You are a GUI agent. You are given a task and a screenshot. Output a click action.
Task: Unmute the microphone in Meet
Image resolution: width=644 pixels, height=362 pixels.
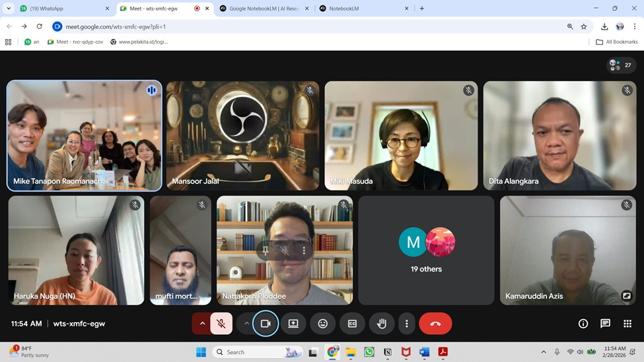(221, 324)
